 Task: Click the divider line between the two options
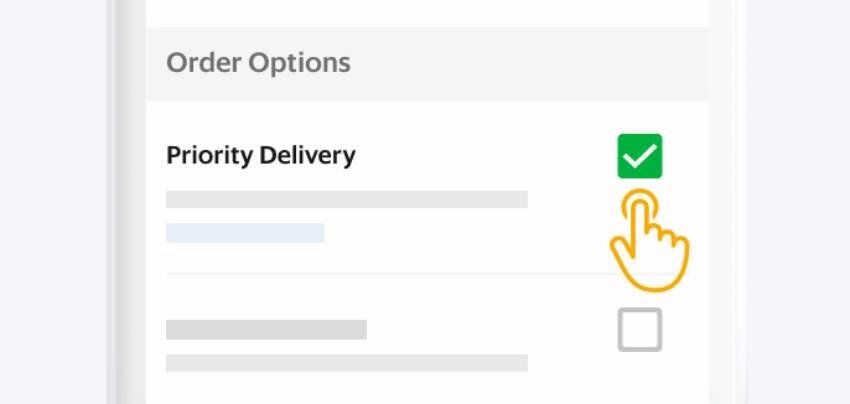click(x=388, y=274)
